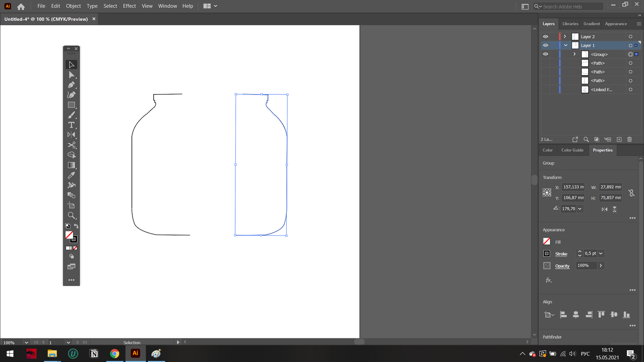This screenshot has height=362, width=644.
Task: Toggle visibility of the Group sublayer
Action: (x=545, y=54)
